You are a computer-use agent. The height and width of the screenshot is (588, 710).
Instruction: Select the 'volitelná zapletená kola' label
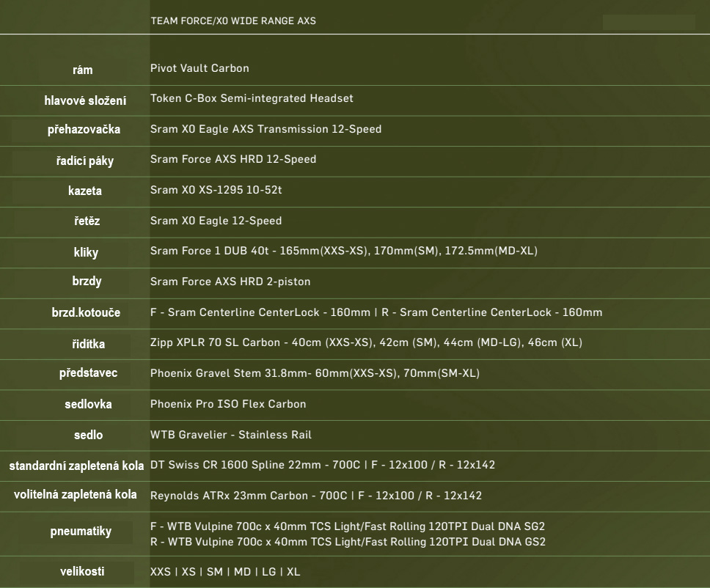tap(75, 495)
